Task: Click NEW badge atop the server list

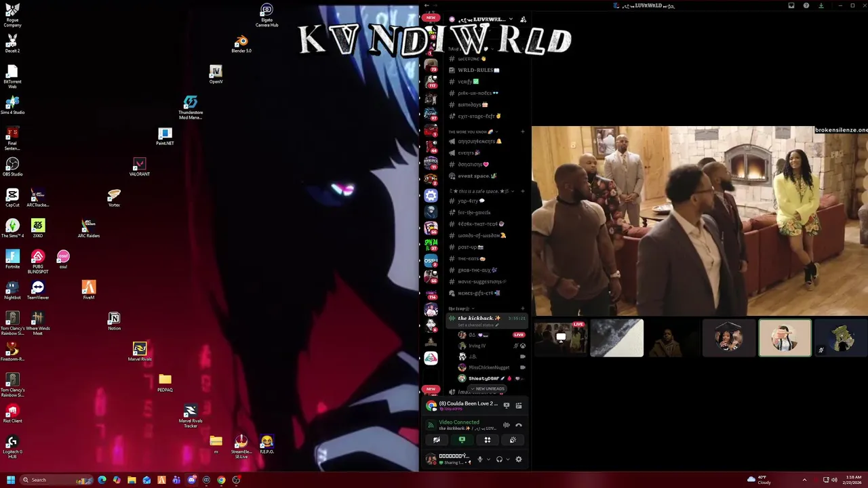Action: [x=431, y=18]
